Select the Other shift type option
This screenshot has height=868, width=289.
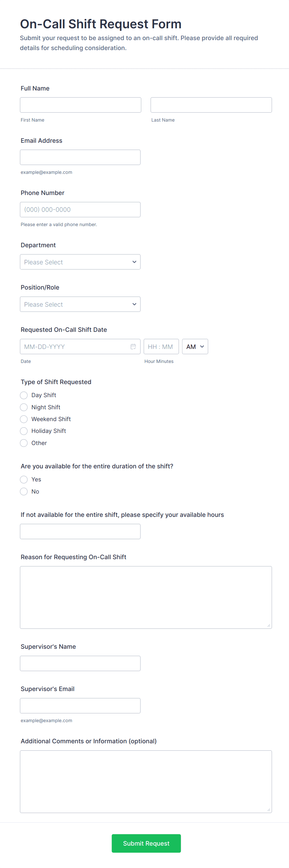point(24,443)
